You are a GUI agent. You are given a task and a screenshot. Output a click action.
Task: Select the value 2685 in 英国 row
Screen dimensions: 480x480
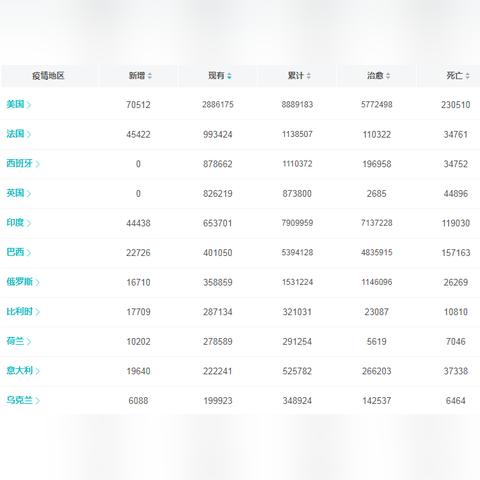(377, 194)
